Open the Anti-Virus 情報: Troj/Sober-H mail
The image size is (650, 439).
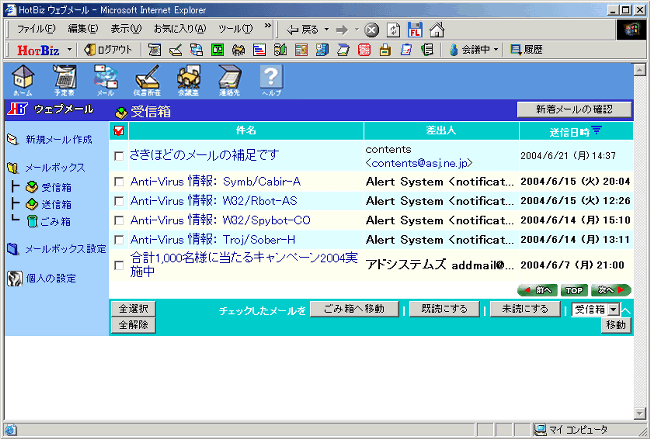(x=213, y=240)
